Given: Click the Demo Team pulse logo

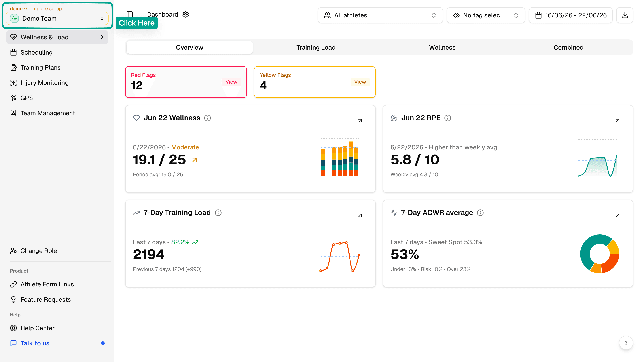Looking at the screenshot, I should click(x=14, y=18).
